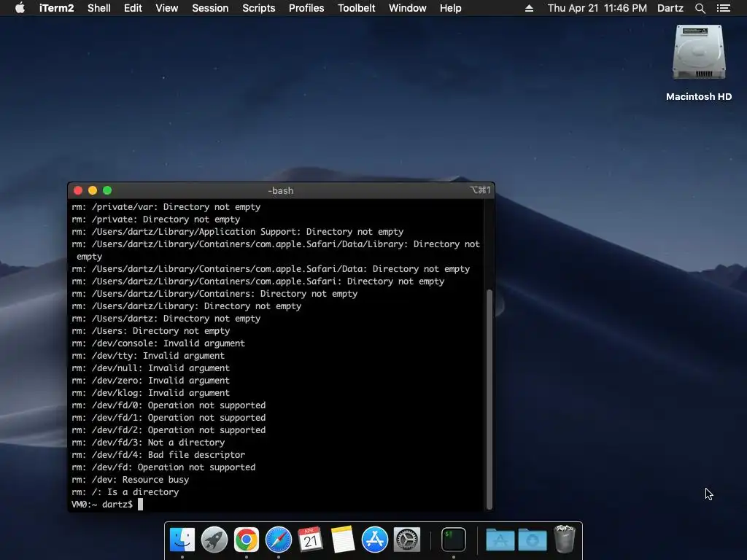
Task: Click the terminal prompt cursor
Action: point(140,505)
